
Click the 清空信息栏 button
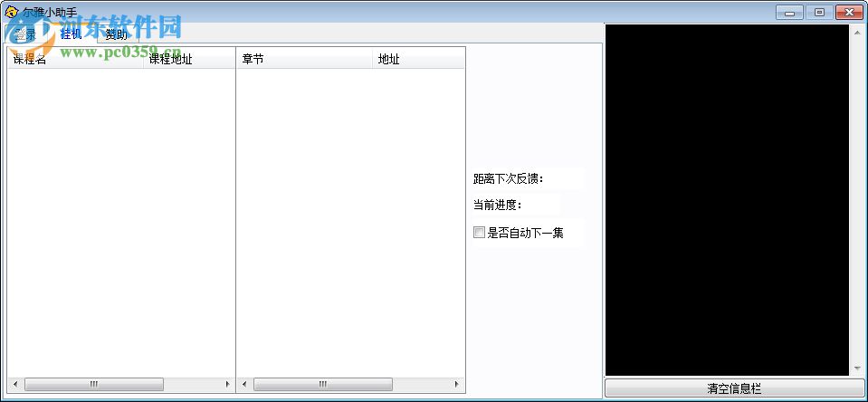coord(734,388)
